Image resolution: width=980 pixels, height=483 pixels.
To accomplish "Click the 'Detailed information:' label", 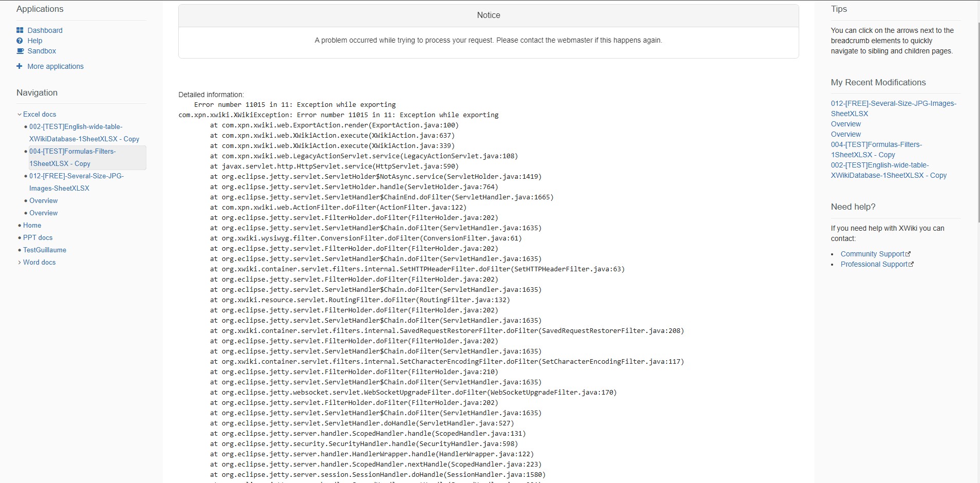I will pos(211,95).
